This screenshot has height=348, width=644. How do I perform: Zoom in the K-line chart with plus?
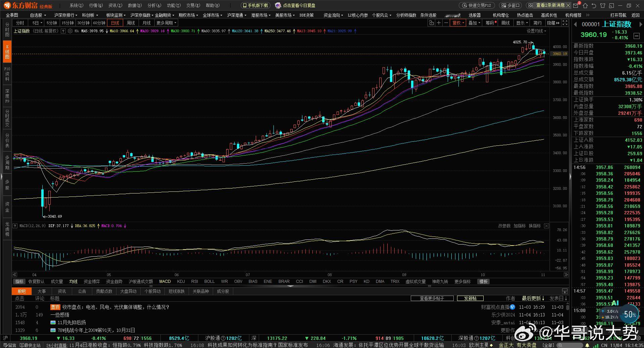tap(439, 23)
